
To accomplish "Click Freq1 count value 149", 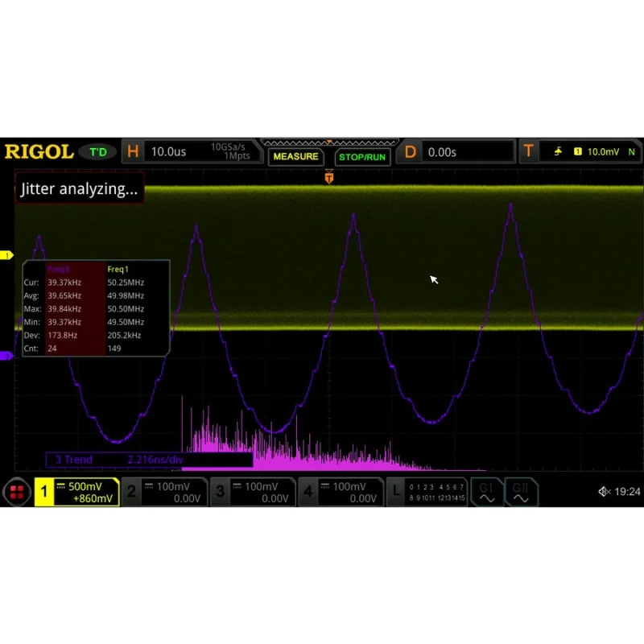I will tap(114, 349).
